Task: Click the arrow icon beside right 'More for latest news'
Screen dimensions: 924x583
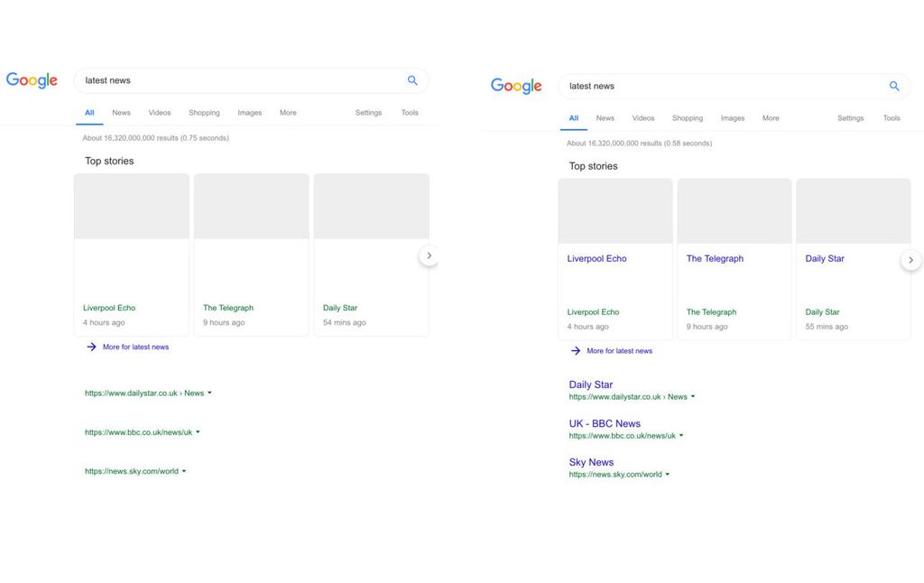Action: 575,350
